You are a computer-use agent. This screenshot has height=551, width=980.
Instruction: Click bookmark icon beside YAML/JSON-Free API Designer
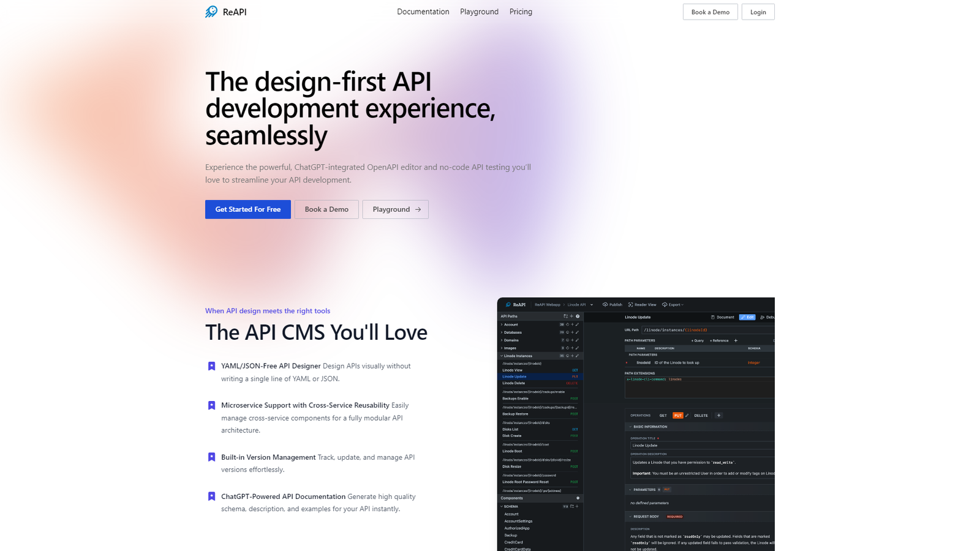(211, 366)
